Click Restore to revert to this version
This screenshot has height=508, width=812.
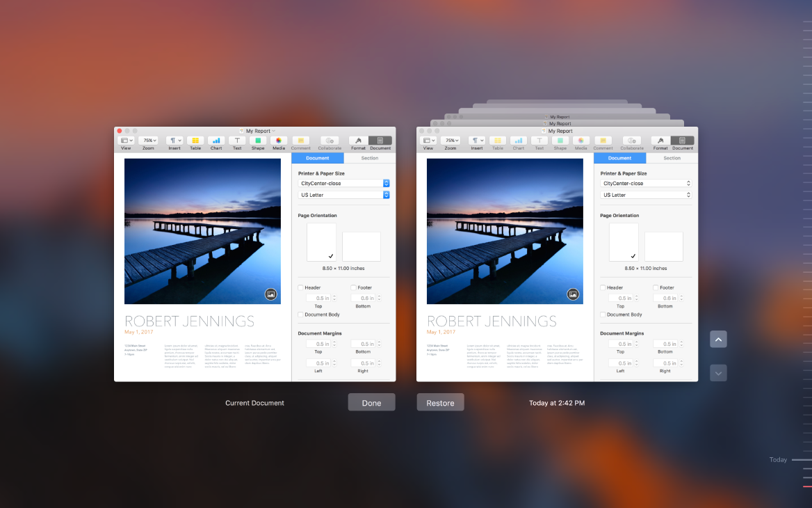coord(440,403)
